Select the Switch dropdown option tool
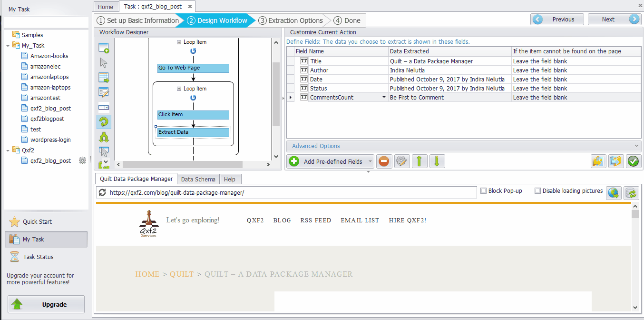644x320 pixels. [104, 107]
